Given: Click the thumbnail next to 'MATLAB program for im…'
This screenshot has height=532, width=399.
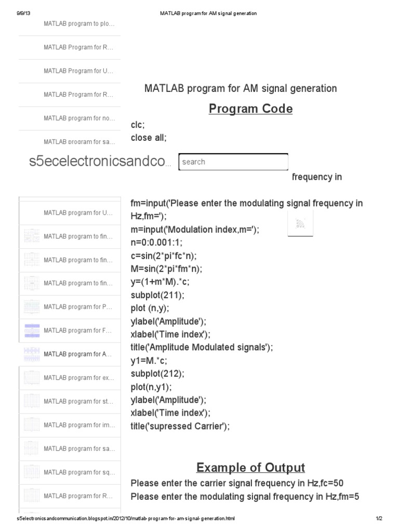Looking at the screenshot, I should pos(32,425).
